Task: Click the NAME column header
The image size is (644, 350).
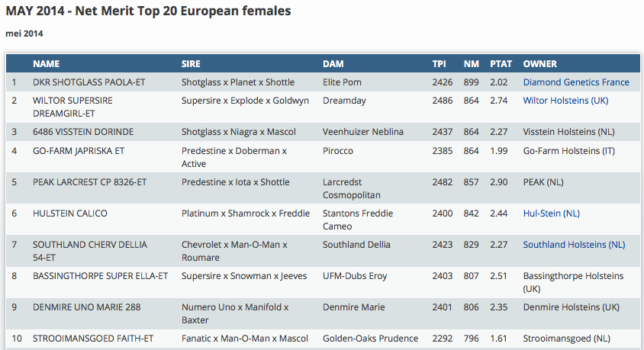Action: coord(46,64)
